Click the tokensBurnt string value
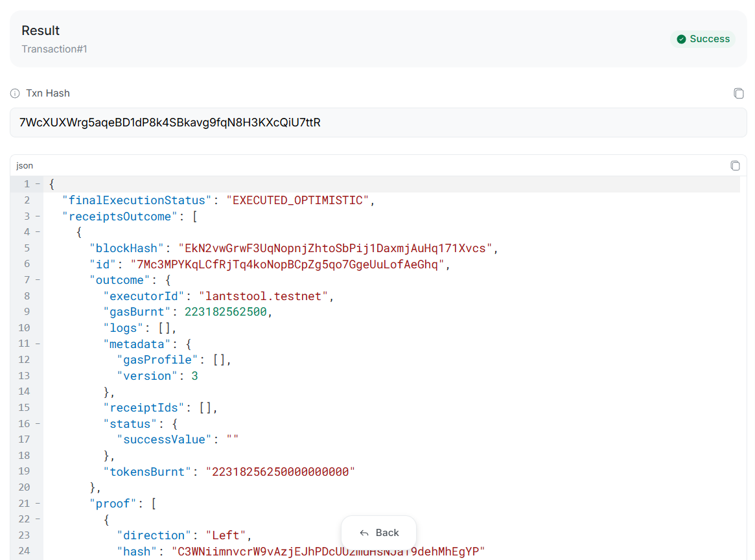 point(281,472)
